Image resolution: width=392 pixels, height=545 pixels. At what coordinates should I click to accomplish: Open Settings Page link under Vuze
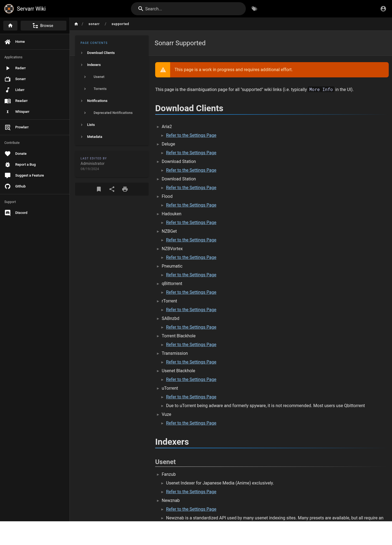(191, 423)
